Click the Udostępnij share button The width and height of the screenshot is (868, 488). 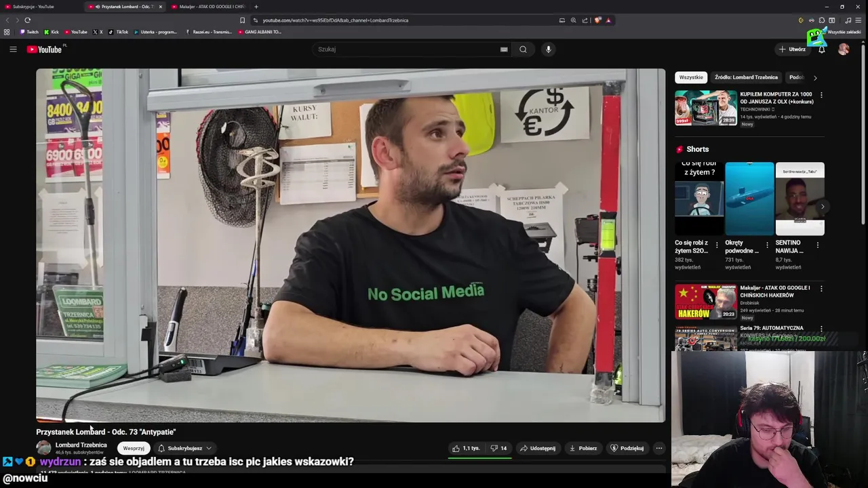click(538, 448)
